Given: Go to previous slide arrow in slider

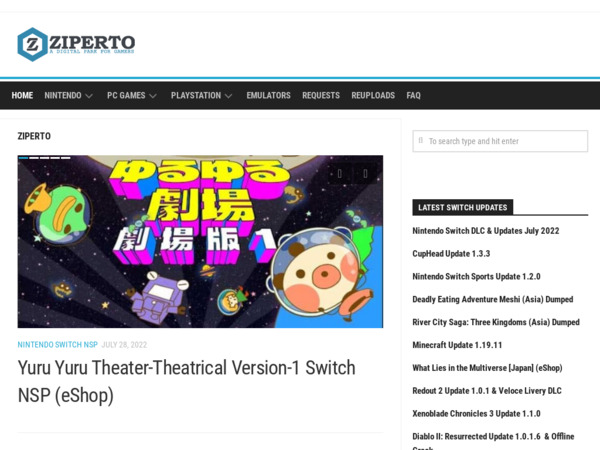Looking at the screenshot, I should pos(340,174).
